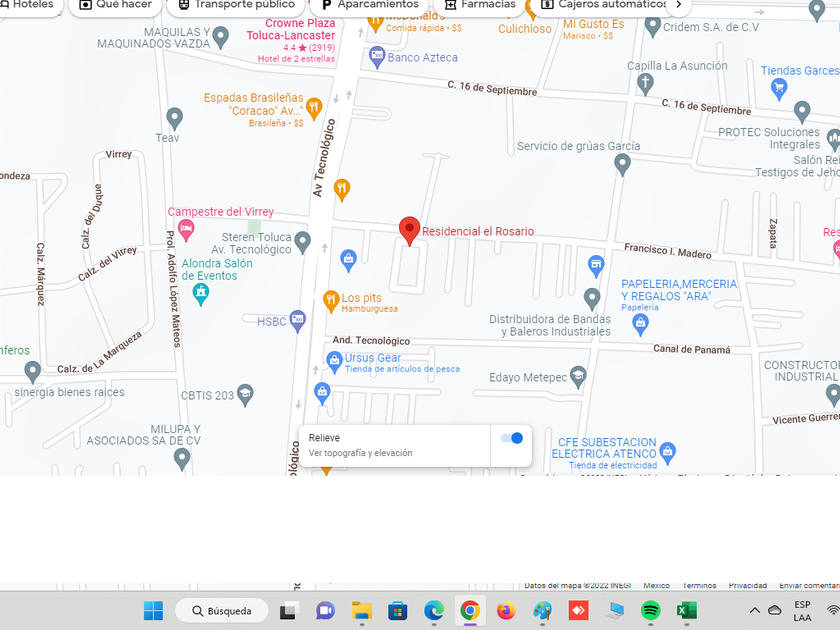Click the Distribuidora de Bandas pin

591,299
